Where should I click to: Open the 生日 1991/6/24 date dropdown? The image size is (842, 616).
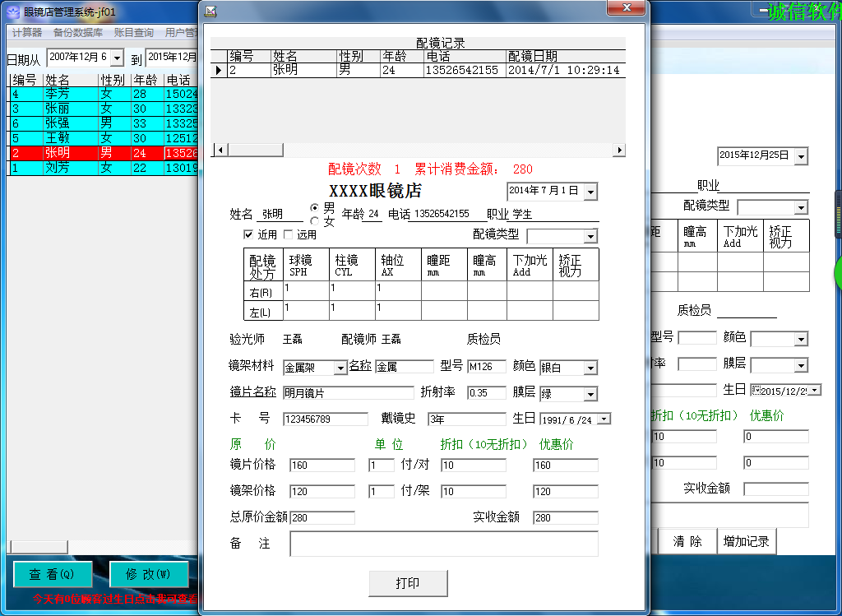604,419
